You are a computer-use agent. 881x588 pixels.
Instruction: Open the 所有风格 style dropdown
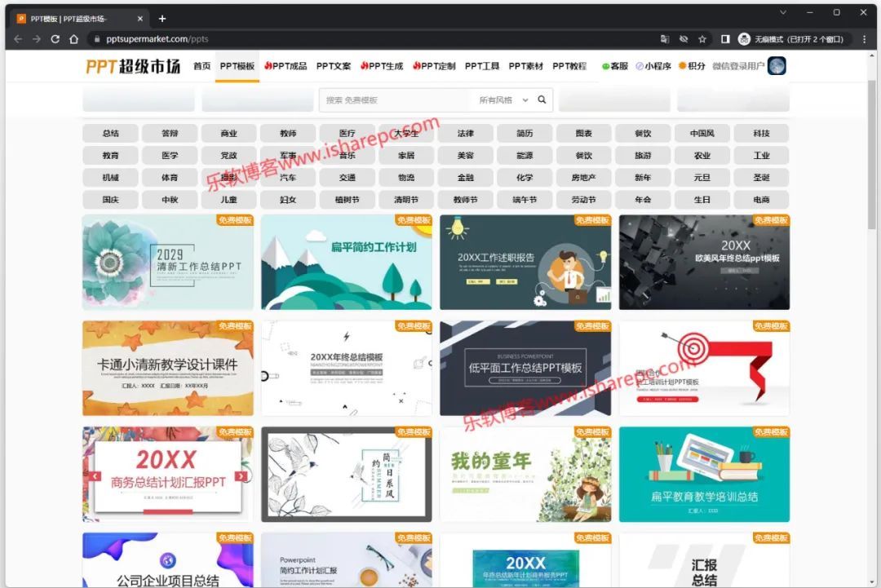tap(502, 100)
